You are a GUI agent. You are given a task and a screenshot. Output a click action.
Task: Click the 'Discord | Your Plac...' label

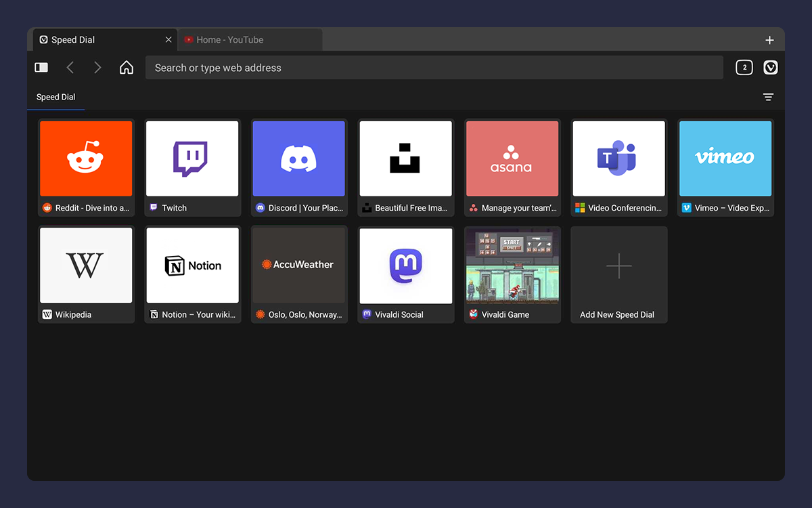(306, 208)
